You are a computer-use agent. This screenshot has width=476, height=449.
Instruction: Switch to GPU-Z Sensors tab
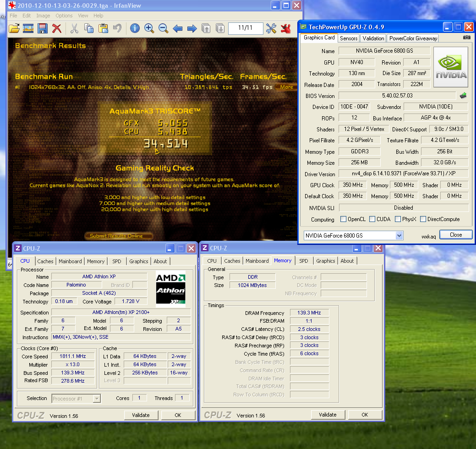(349, 38)
